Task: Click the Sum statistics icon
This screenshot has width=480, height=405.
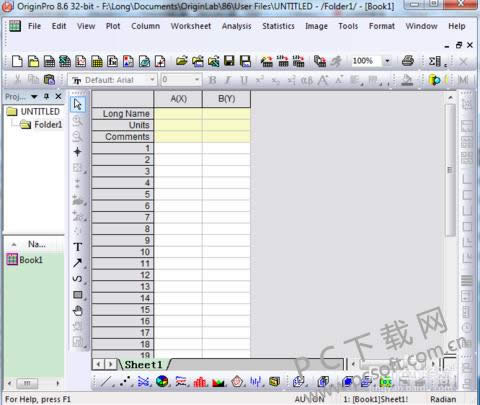Action: tap(435, 61)
